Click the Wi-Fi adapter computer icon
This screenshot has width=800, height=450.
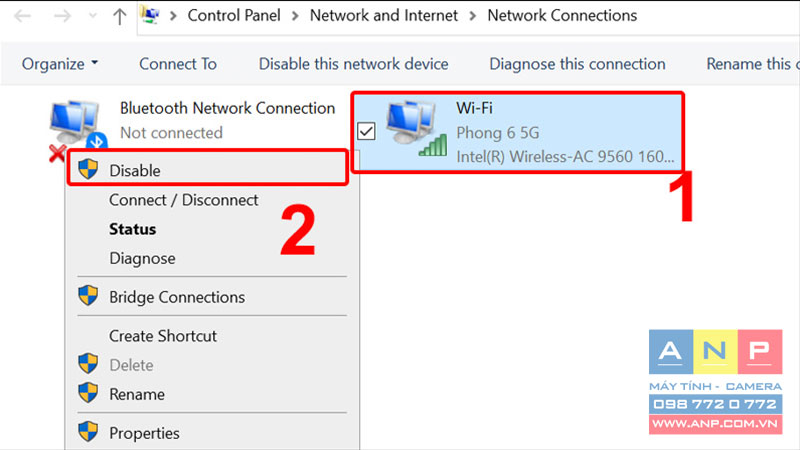(416, 128)
